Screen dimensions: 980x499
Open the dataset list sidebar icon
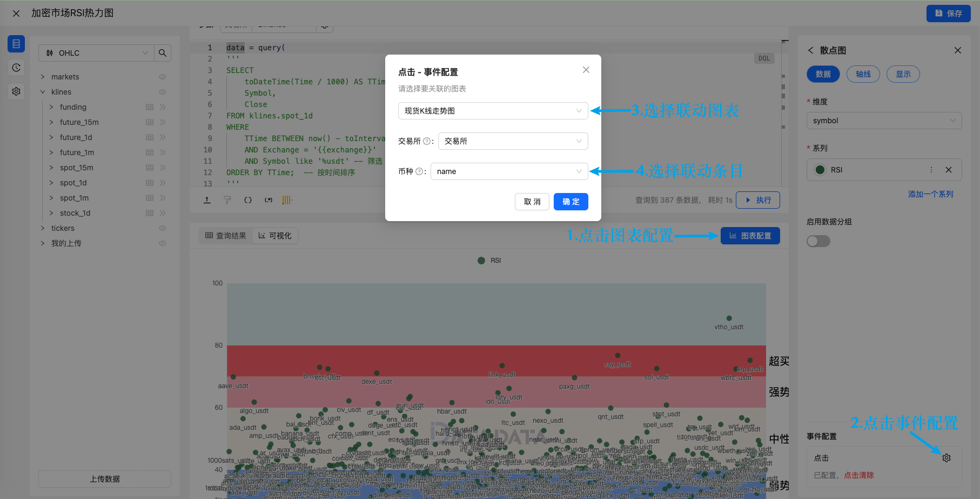(x=16, y=44)
